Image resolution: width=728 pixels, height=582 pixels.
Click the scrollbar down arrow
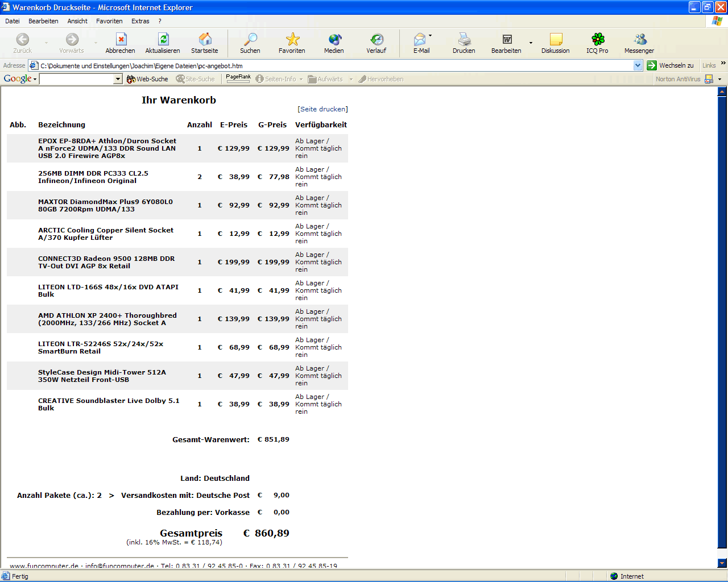[x=722, y=563]
